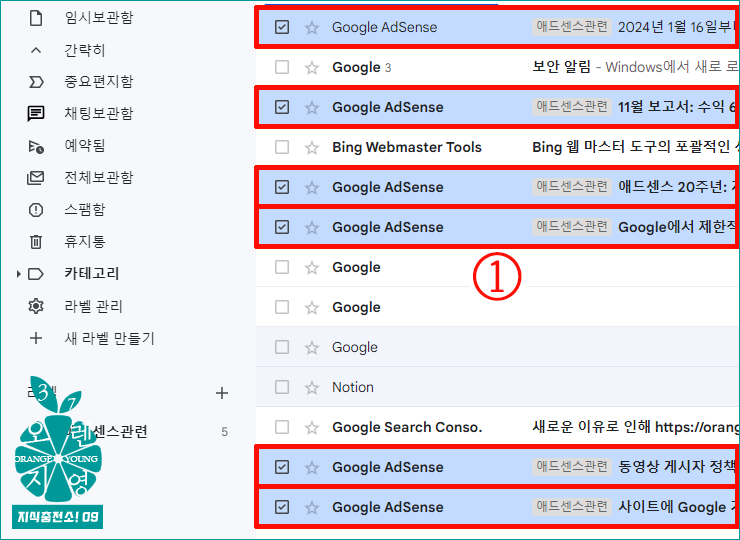Star the 동영상 게시자 정책 email

coord(311,467)
